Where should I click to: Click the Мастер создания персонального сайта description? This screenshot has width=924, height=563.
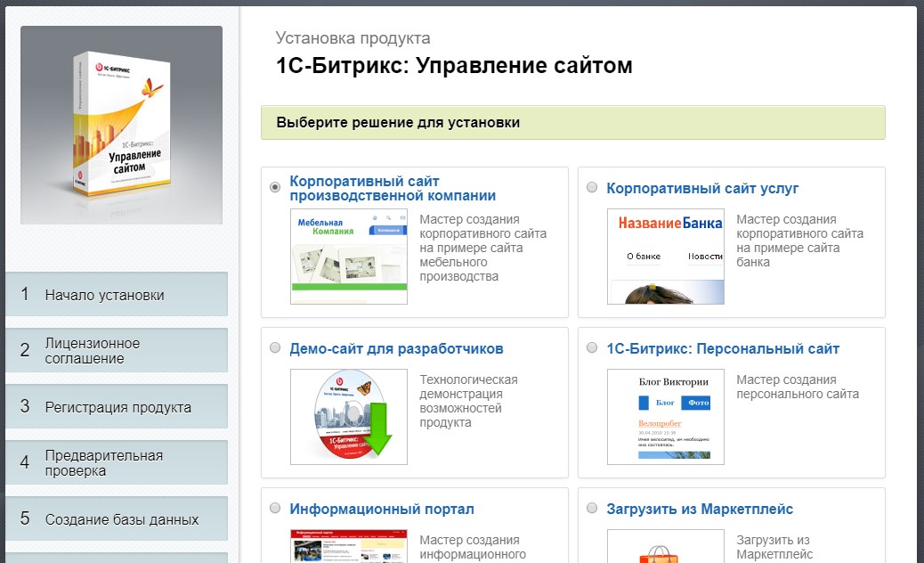click(798, 387)
